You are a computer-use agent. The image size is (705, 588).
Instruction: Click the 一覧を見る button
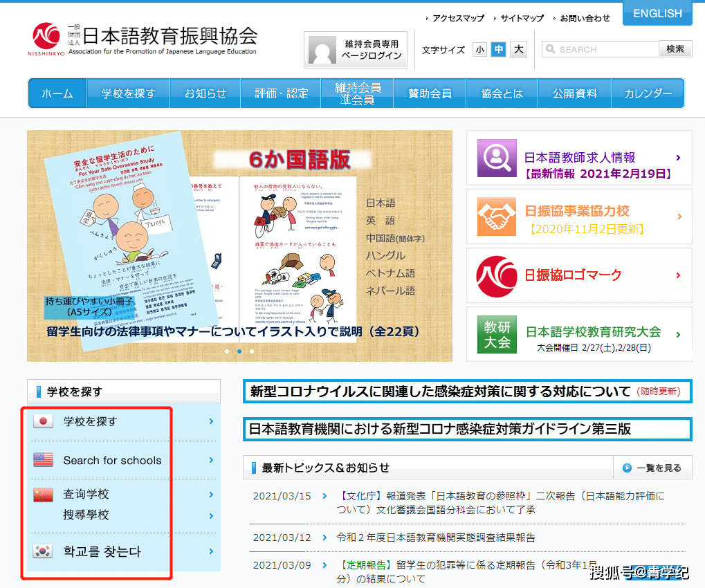(652, 468)
